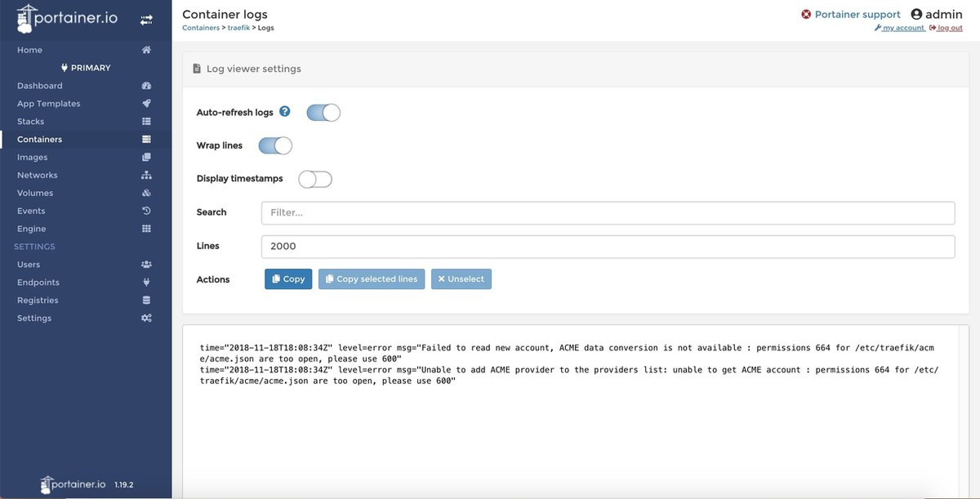Open Users under Settings section
Viewport: 980px width, 499px height.
(x=86, y=265)
